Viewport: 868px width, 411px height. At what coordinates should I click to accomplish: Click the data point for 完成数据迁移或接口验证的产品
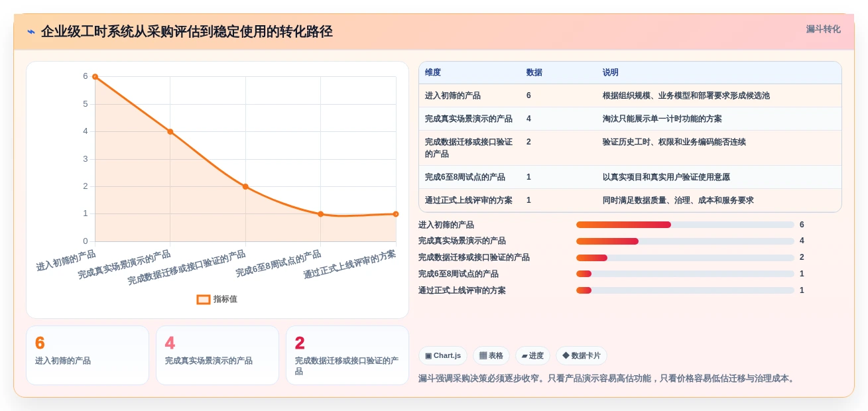245,187
